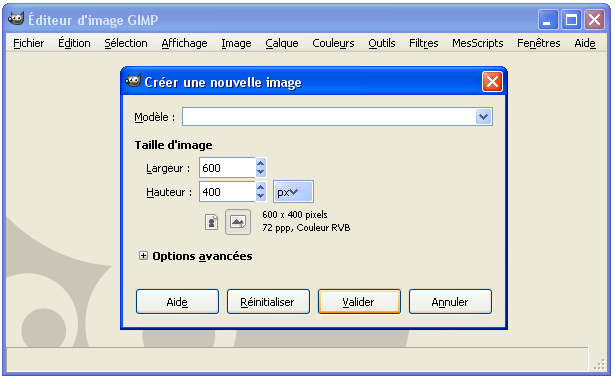Select portrait orientation icon
The width and height of the screenshot is (615, 378).
[211, 222]
